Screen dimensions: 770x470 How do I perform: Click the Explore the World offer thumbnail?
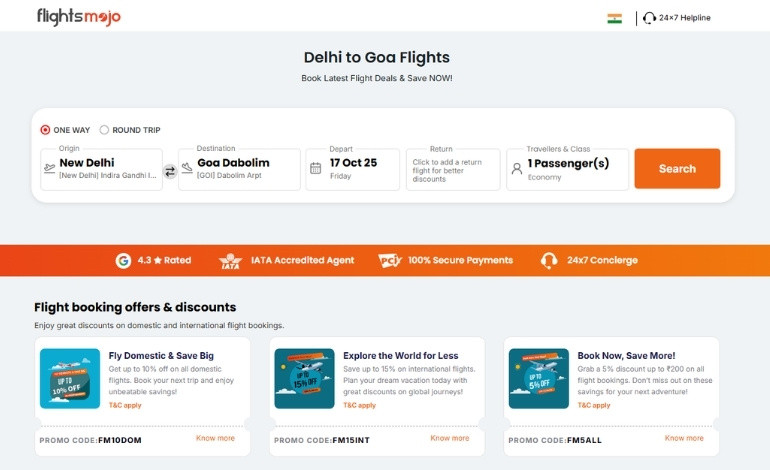pos(304,378)
